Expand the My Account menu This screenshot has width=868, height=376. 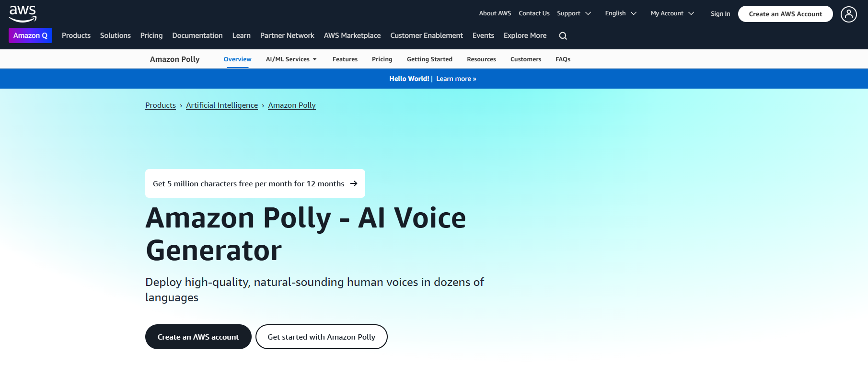pos(672,13)
